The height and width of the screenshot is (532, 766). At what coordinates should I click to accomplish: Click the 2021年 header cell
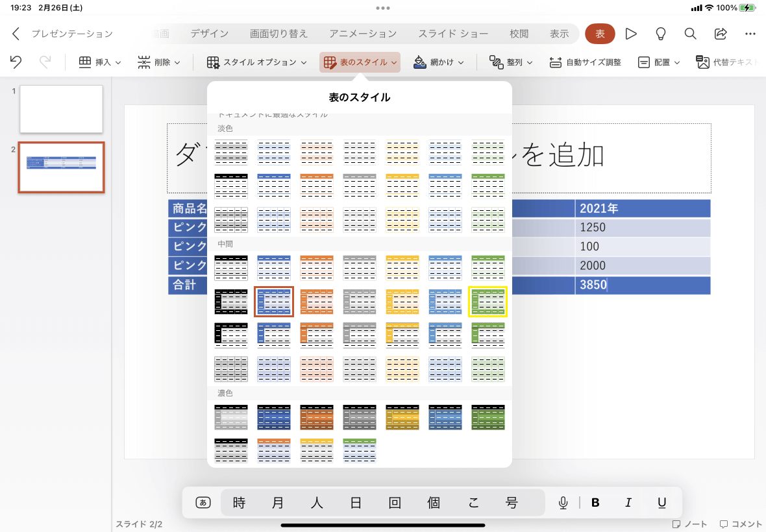[643, 208]
